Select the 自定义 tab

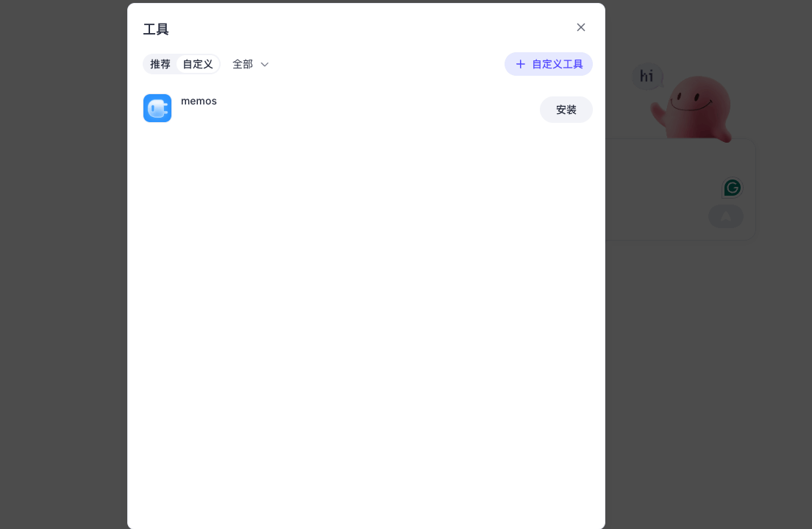pyautogui.click(x=197, y=64)
